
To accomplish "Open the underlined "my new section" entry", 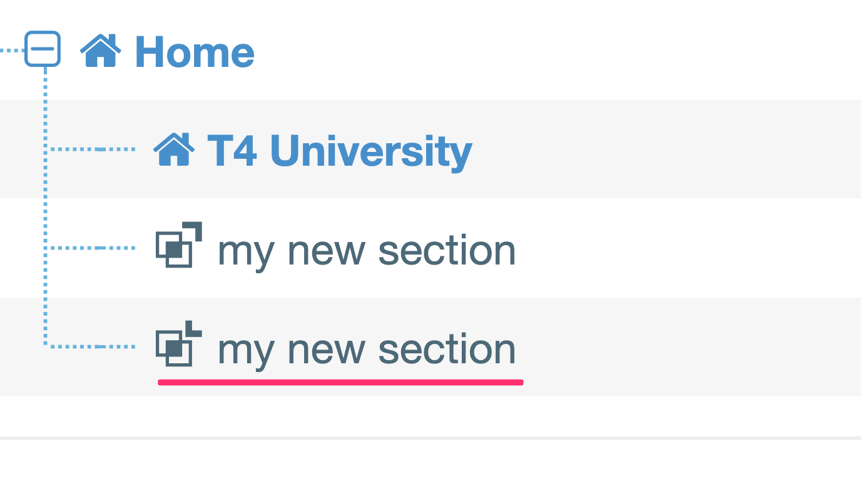I will 366,349.
